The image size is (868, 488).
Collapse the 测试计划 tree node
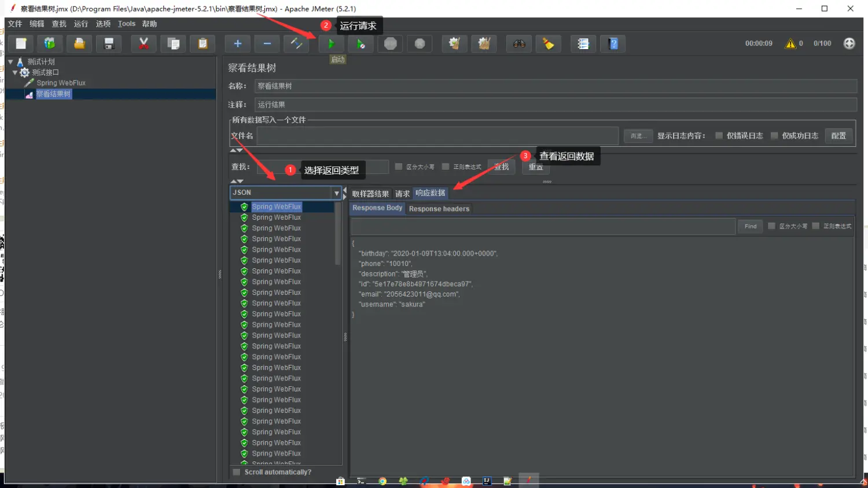[x=10, y=61]
